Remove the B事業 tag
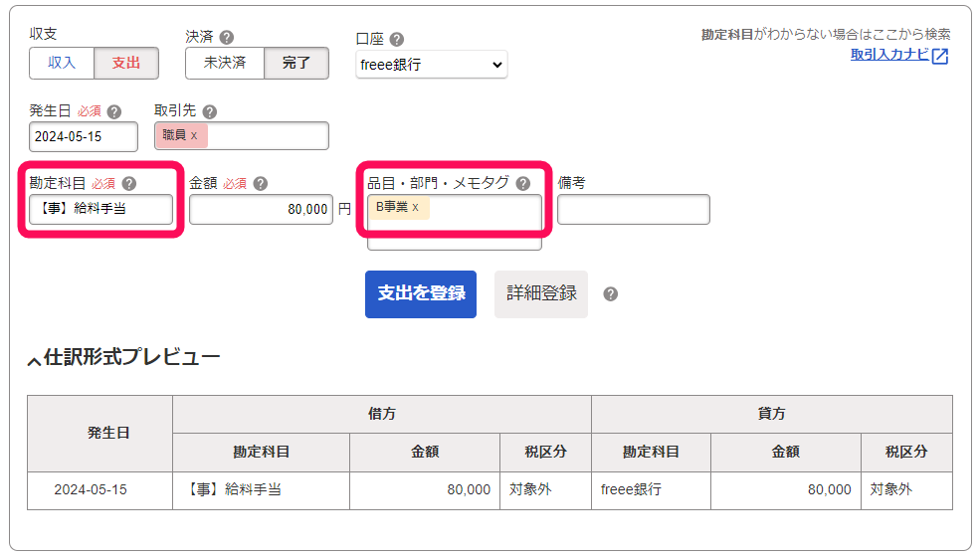This screenshot has height=557, width=980. pyautogui.click(x=416, y=208)
